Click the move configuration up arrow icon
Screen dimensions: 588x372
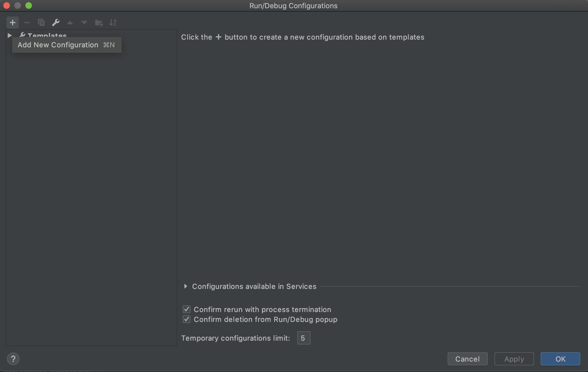point(69,22)
